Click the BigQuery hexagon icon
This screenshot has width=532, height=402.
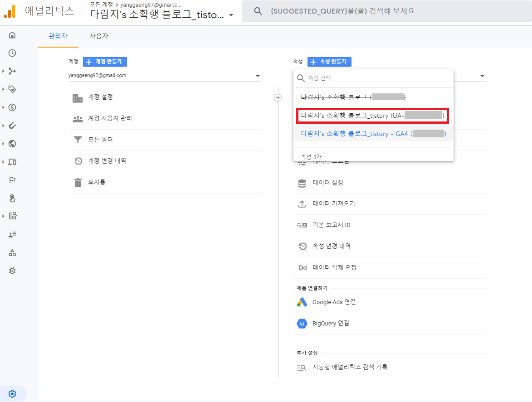coord(302,324)
